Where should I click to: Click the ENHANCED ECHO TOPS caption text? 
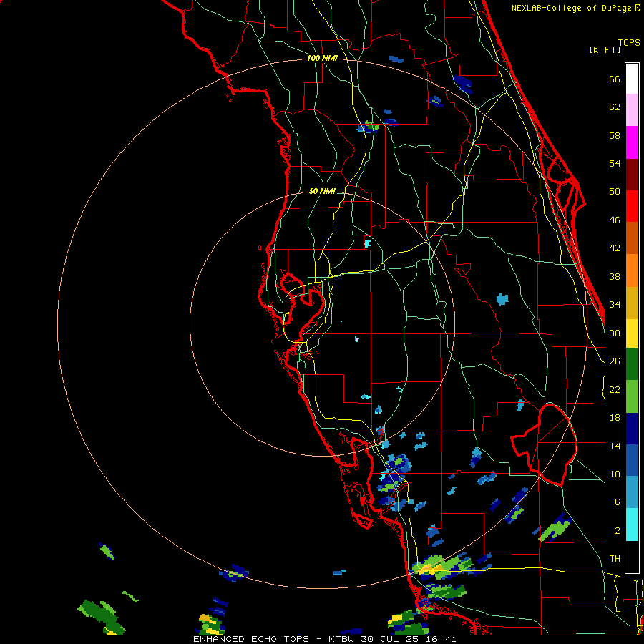tap(255, 639)
